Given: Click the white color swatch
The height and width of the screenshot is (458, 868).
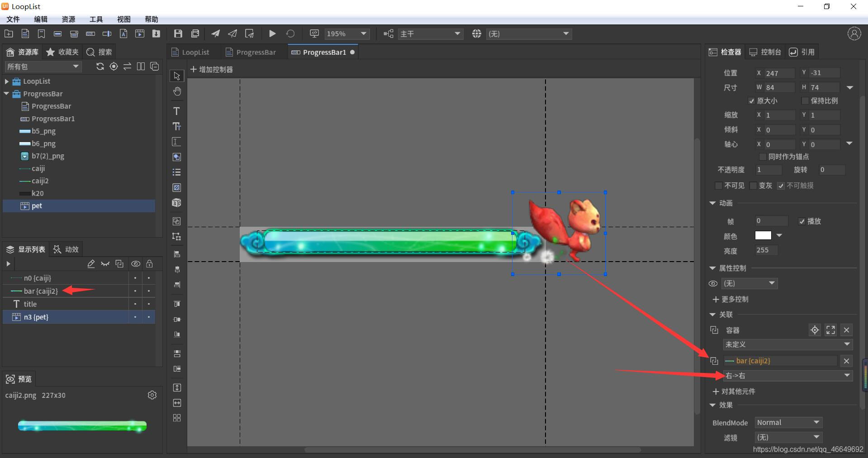Looking at the screenshot, I should click(x=763, y=236).
